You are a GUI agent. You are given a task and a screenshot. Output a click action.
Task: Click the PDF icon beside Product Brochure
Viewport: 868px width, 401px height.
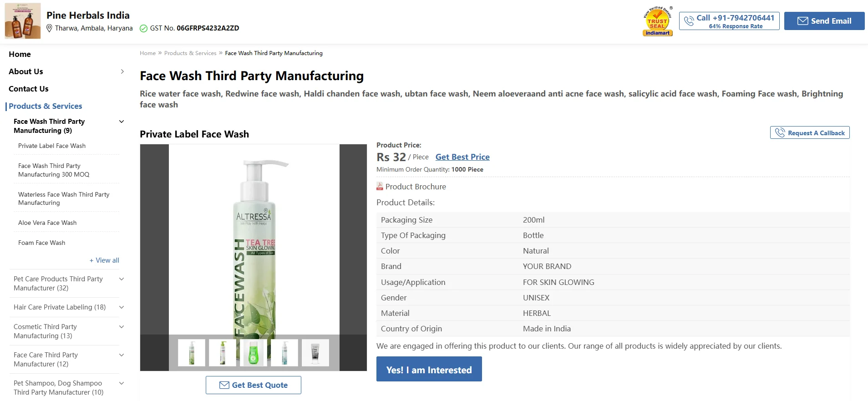[x=380, y=186]
